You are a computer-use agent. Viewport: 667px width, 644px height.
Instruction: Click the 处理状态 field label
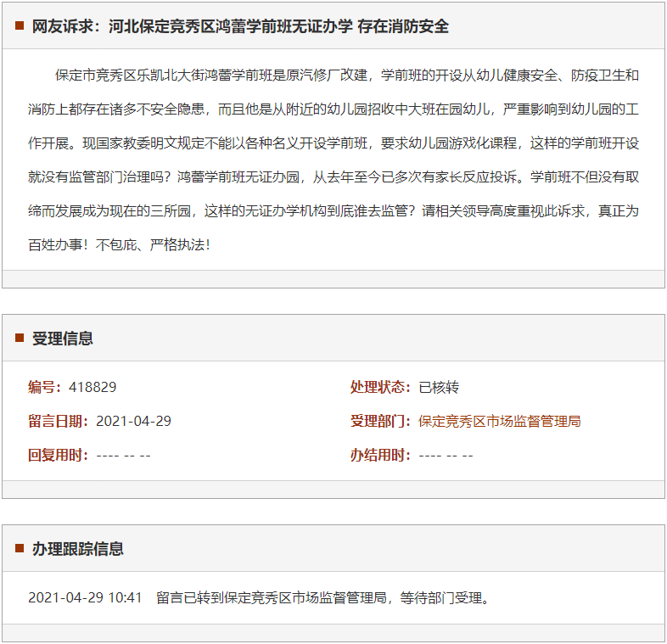(x=380, y=387)
